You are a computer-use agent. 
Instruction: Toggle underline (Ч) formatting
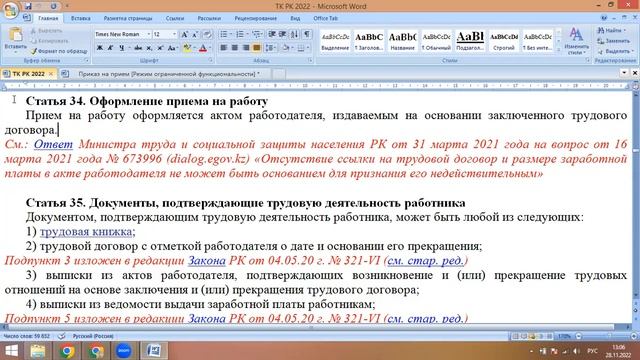tap(121, 48)
